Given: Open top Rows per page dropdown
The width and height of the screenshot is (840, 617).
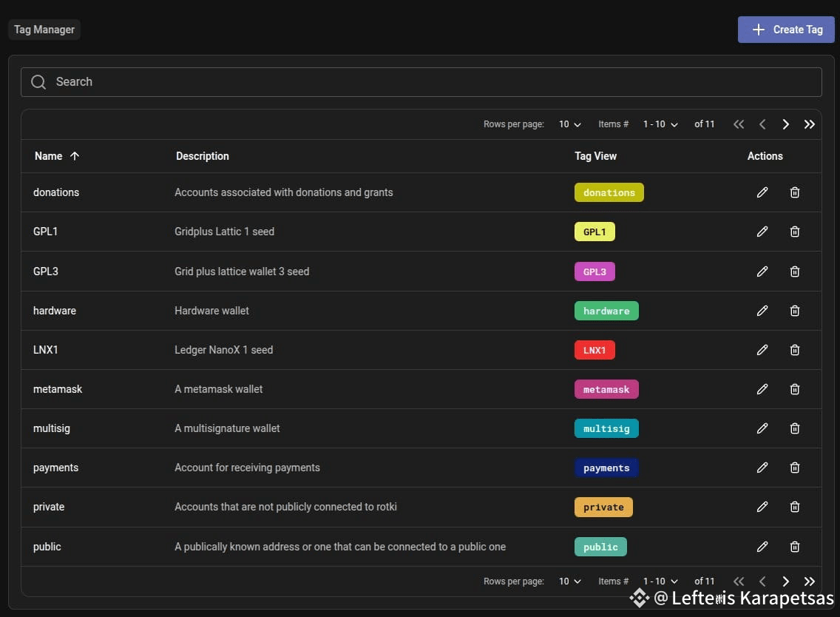Looking at the screenshot, I should (x=569, y=124).
